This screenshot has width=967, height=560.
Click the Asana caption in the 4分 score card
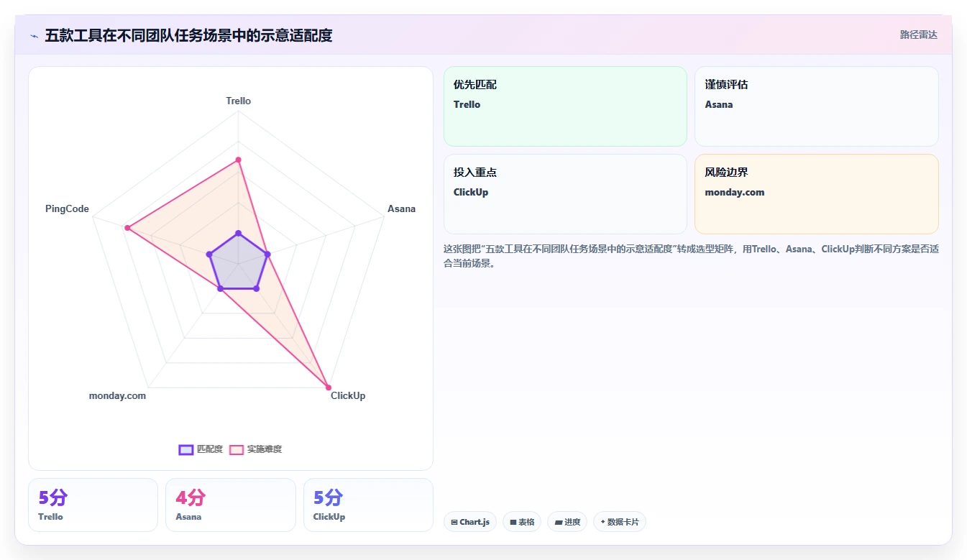pyautogui.click(x=188, y=516)
